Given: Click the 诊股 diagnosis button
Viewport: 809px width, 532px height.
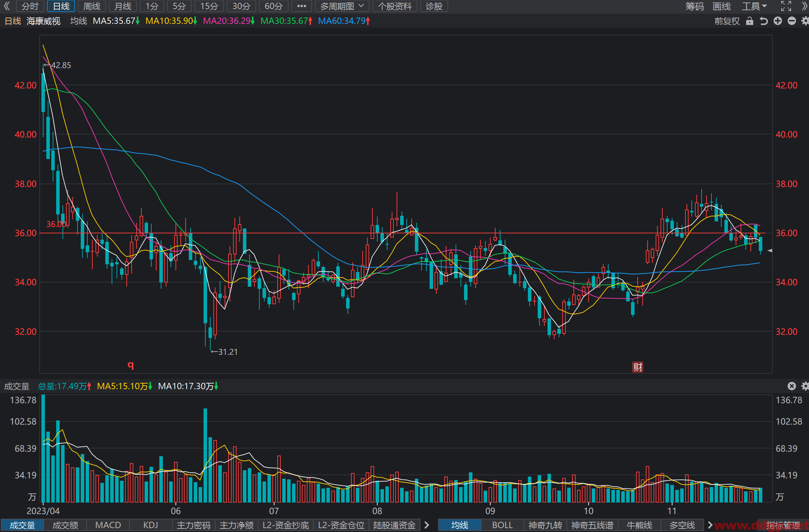Looking at the screenshot, I should tap(434, 6).
